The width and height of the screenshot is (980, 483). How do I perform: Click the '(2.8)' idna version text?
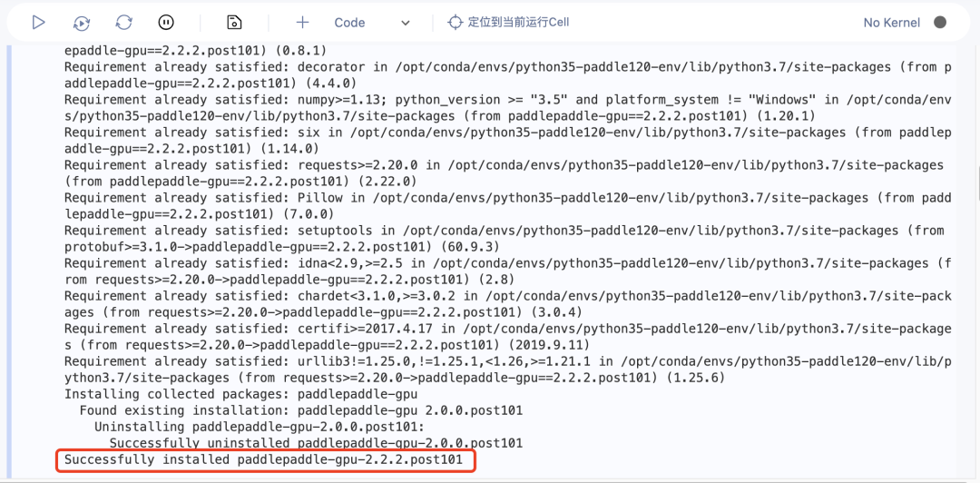click(497, 280)
